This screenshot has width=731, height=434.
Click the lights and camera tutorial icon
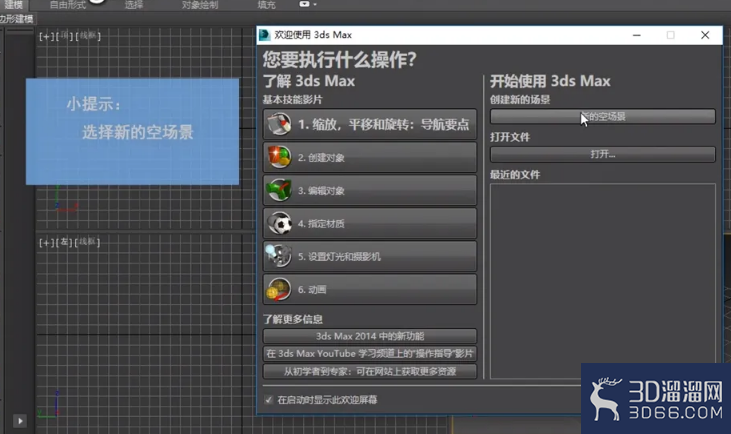278,256
